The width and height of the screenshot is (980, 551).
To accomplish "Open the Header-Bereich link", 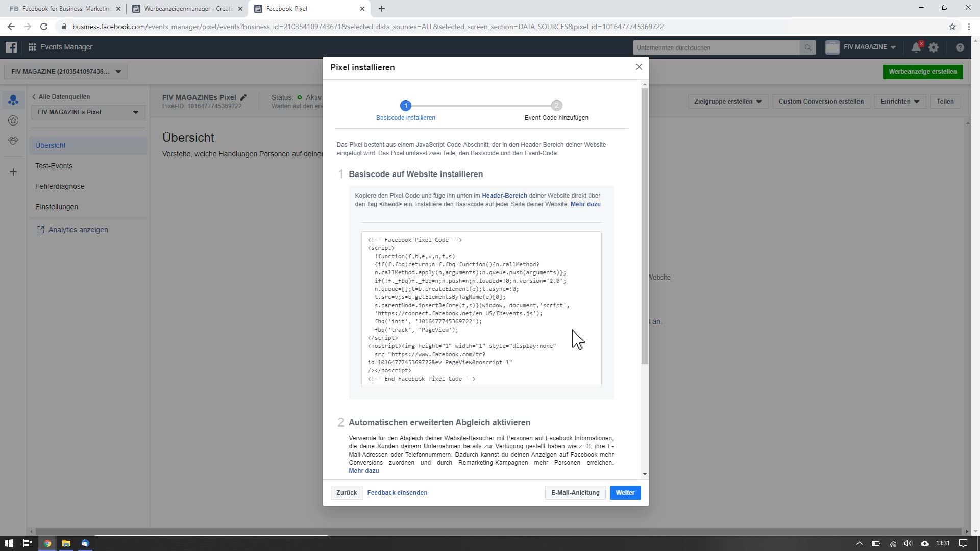I will click(504, 196).
